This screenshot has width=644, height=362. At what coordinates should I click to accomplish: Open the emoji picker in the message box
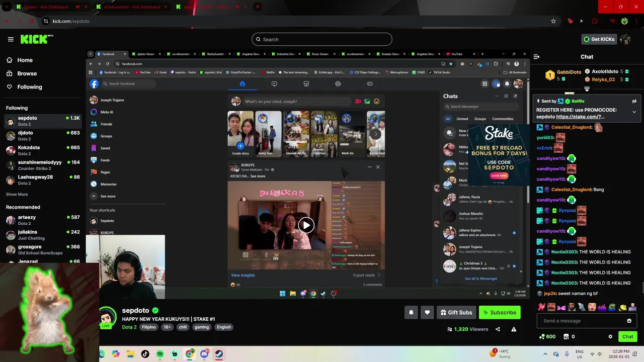click(629, 321)
